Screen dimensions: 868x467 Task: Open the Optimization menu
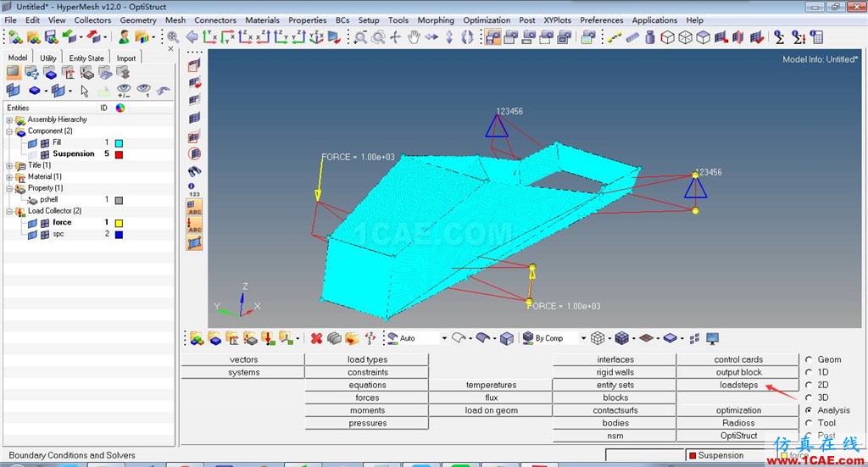(x=487, y=20)
